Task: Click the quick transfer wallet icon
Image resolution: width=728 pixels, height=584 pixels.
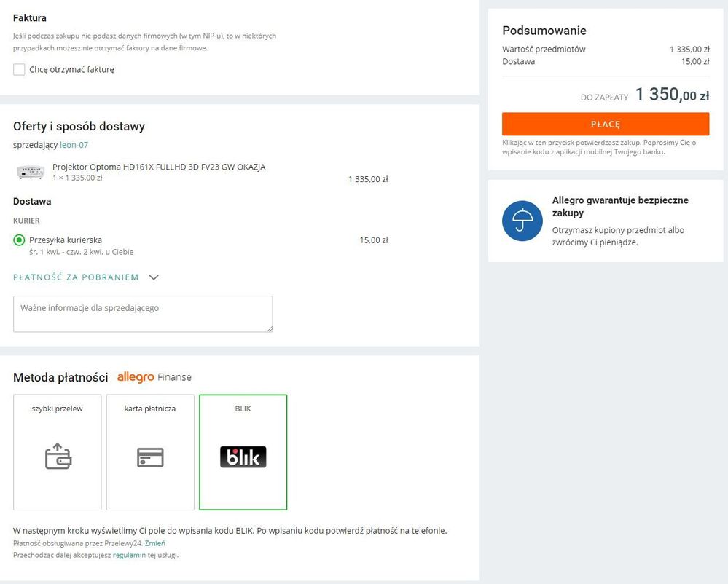Action: (58, 457)
